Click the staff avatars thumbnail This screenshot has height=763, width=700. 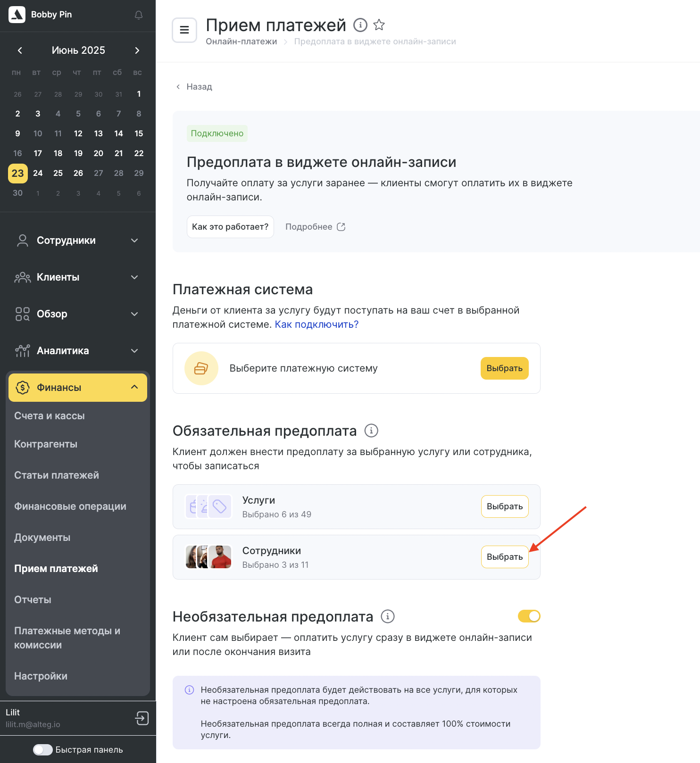[x=208, y=557]
